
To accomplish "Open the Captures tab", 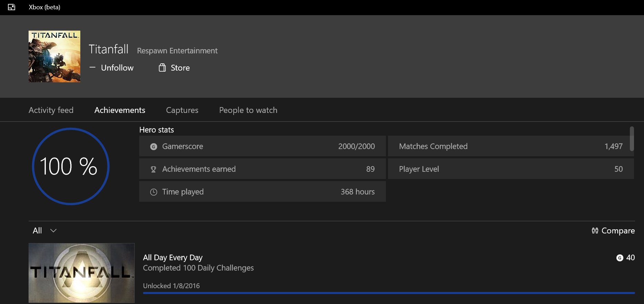I will 182,110.
